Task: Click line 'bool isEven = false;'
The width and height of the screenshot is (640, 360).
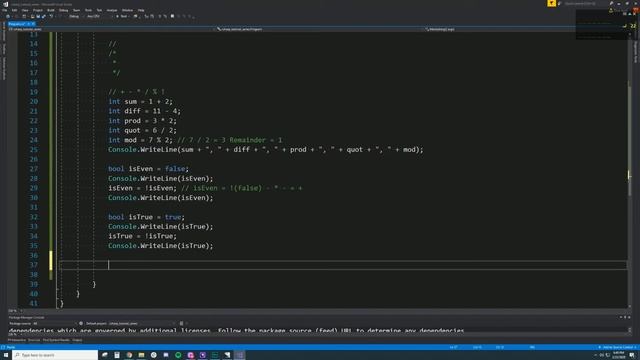Action: (148, 169)
